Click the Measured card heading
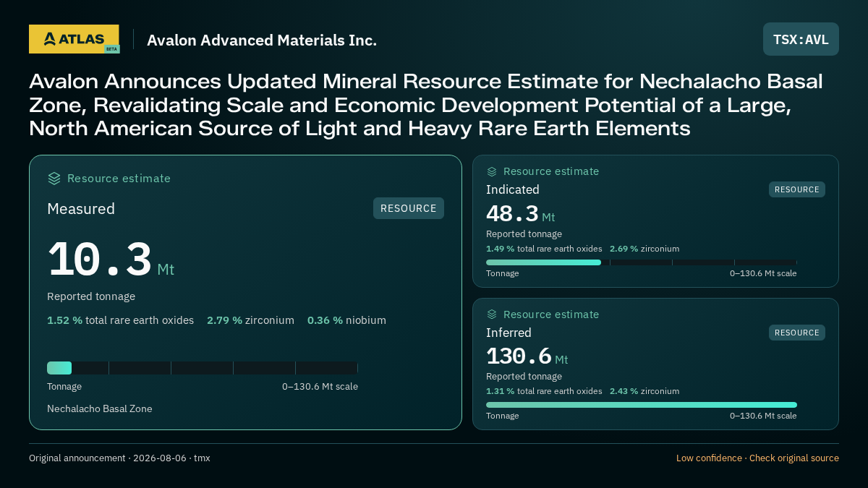This screenshot has height=488, width=868. tap(81, 209)
